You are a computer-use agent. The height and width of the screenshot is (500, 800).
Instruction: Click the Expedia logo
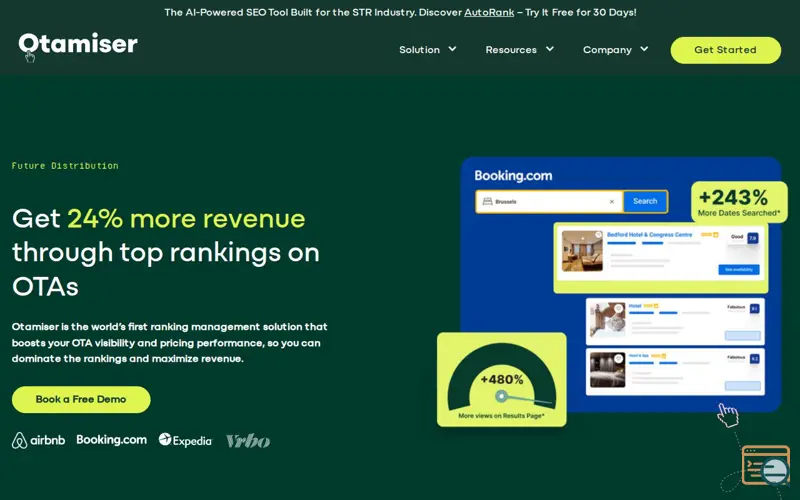185,440
